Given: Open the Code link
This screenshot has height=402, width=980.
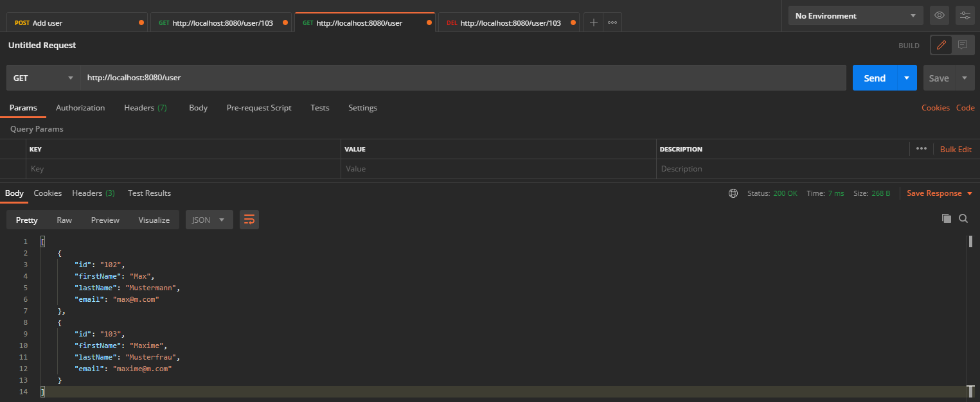Looking at the screenshot, I should coord(965,108).
